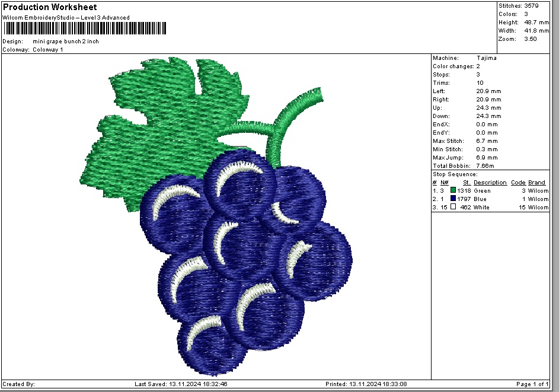Click the Total Bobbin value
559x392 pixels.
click(486, 166)
